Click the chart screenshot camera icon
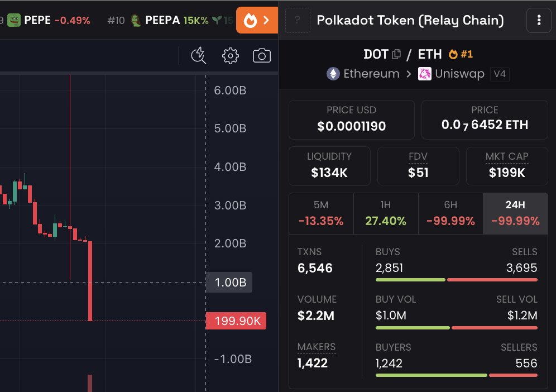This screenshot has width=556, height=392. click(262, 55)
